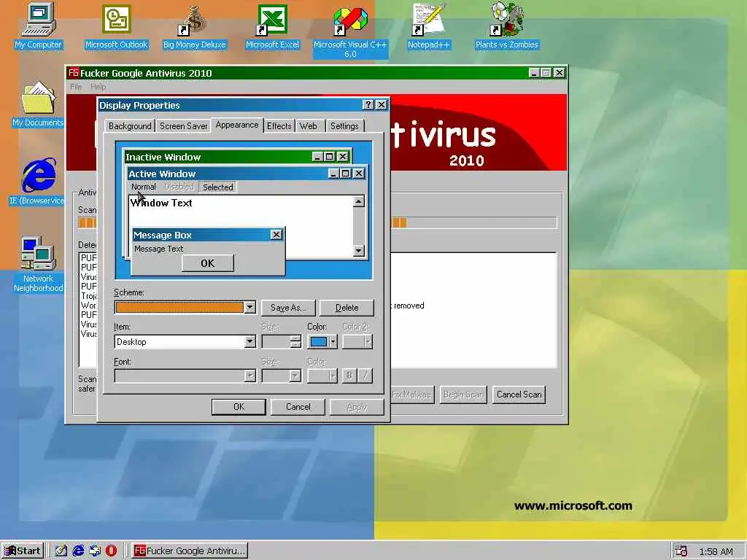
Task: Click Cancel Scan in antivirus window
Action: (519, 394)
